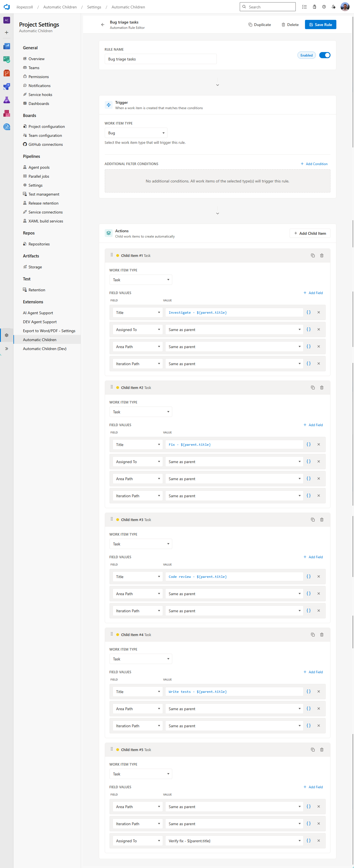This screenshot has height=868, width=354.
Task: Duplicate Child Item #1 with the copy icon
Action: click(313, 255)
